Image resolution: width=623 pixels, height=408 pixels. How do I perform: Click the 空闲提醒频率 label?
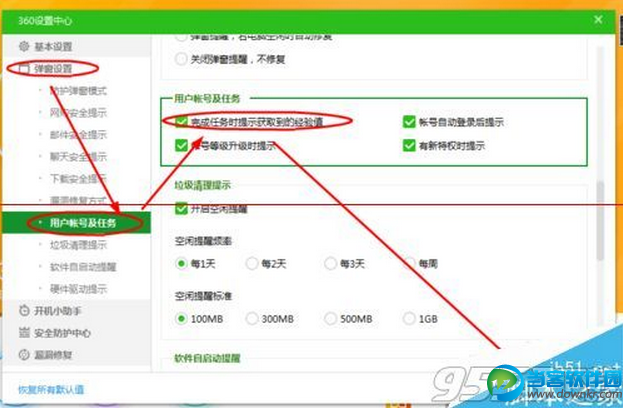click(203, 241)
